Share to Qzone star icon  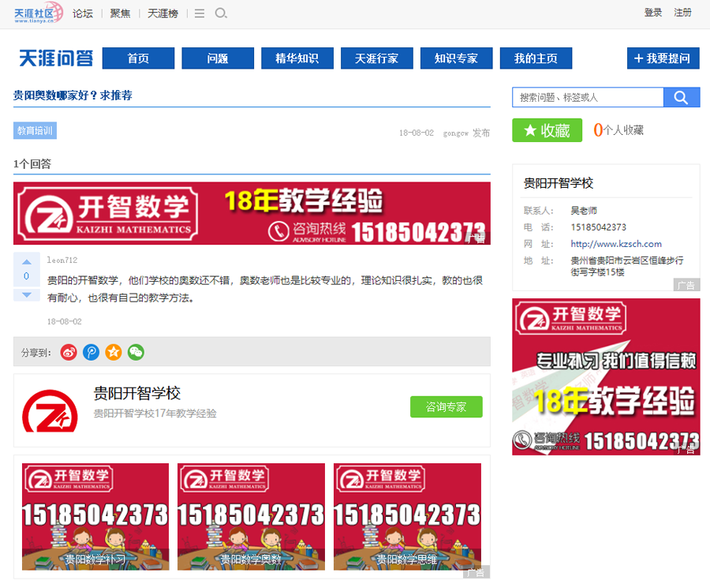114,352
